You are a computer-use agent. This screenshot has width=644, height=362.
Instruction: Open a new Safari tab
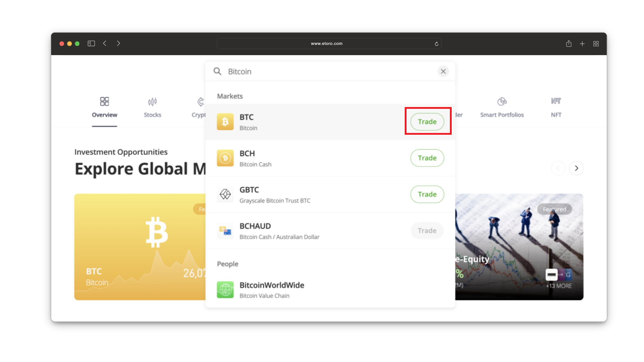(582, 44)
